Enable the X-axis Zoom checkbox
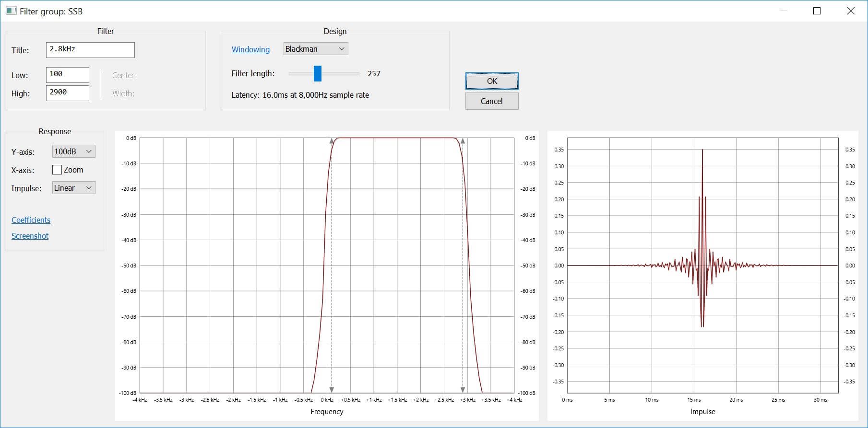Viewport: 868px width, 428px height. pos(57,170)
